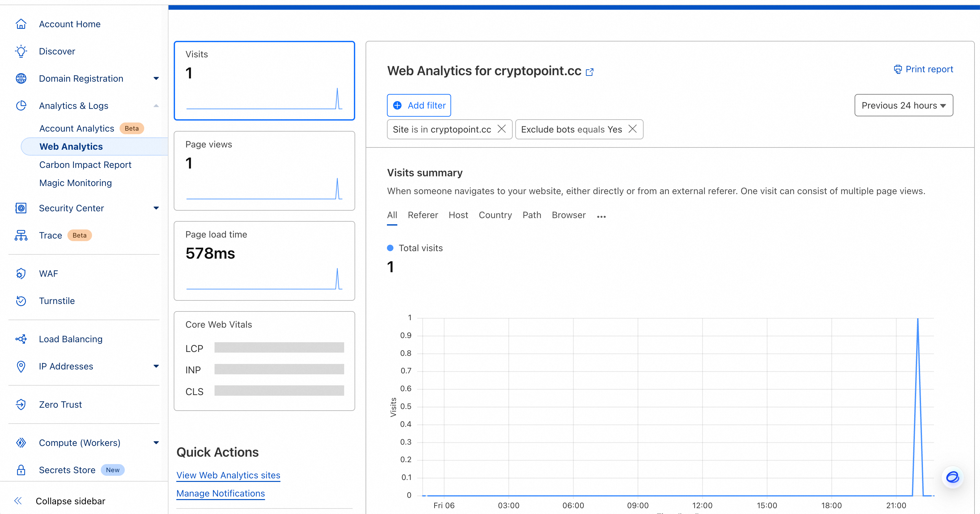Open Account Analytics in the sidebar

(x=76, y=129)
